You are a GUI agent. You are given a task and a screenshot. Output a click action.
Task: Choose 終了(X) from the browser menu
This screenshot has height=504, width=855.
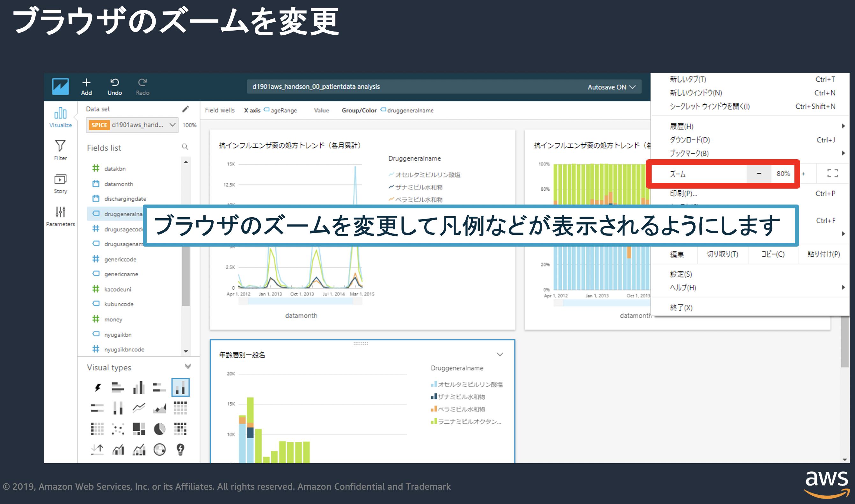tap(681, 308)
